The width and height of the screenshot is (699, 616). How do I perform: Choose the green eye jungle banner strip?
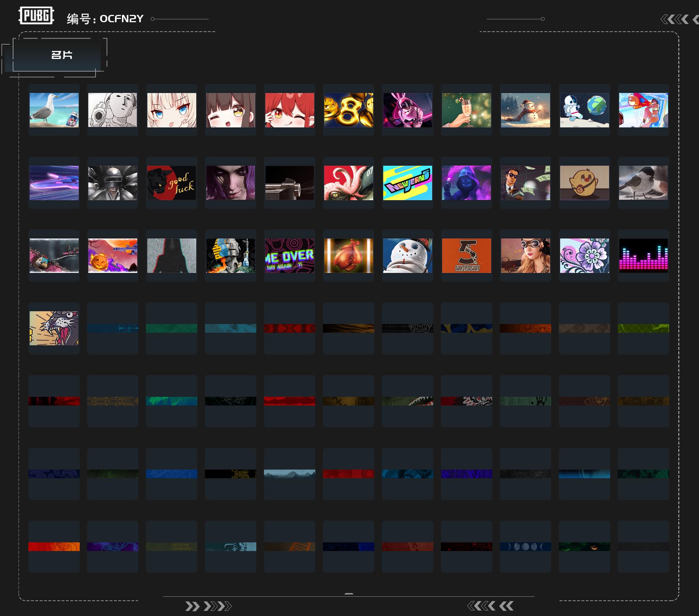pos(585,547)
